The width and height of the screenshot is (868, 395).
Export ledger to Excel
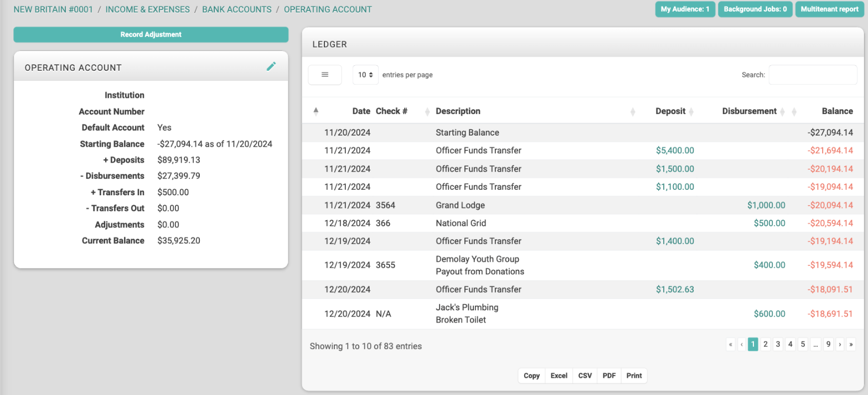[559, 376]
